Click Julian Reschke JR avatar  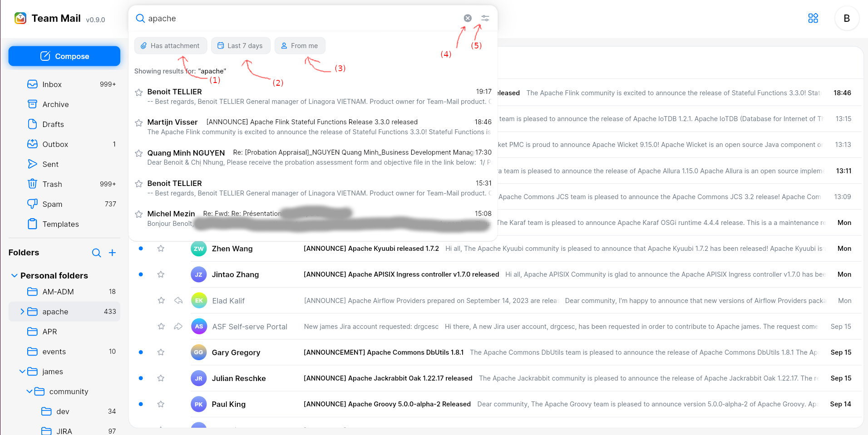(199, 378)
